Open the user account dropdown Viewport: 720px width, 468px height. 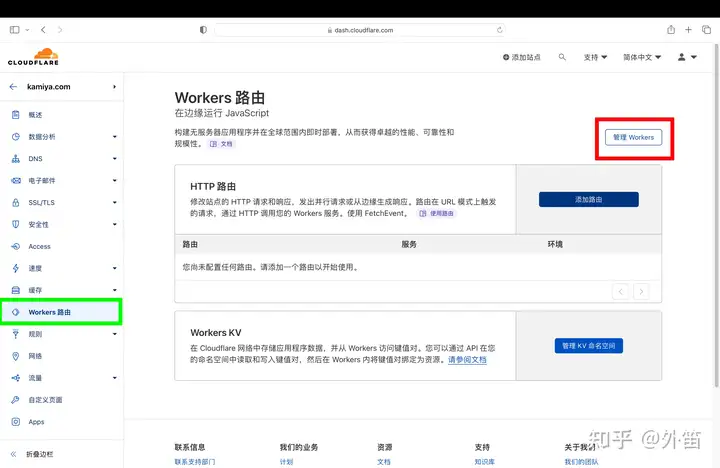click(687, 57)
